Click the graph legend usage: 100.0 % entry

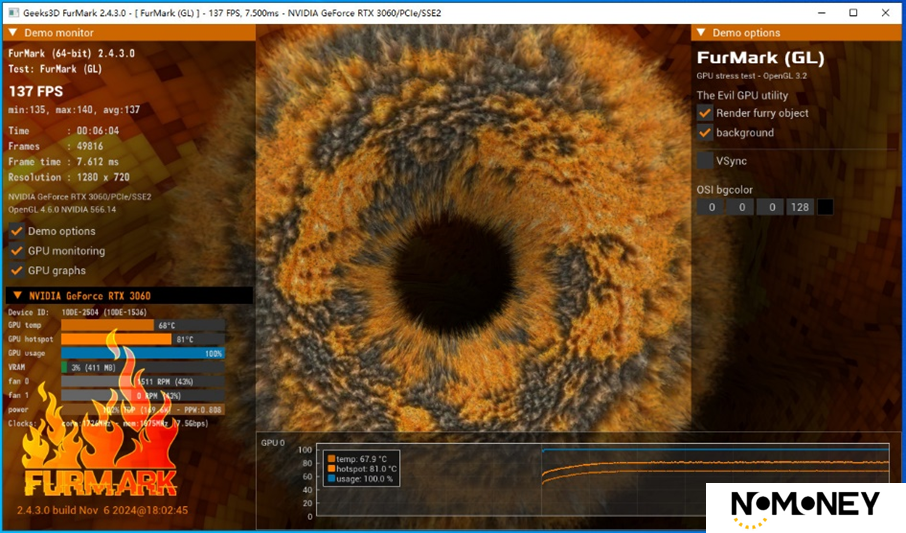point(360,479)
